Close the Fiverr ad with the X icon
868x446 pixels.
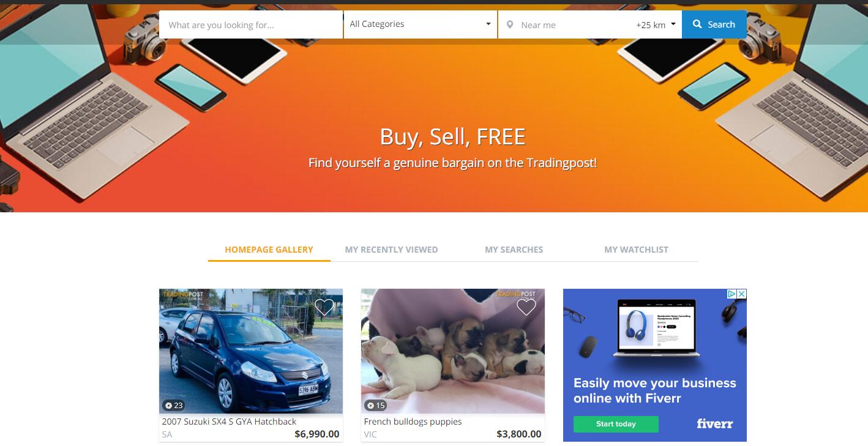point(741,294)
